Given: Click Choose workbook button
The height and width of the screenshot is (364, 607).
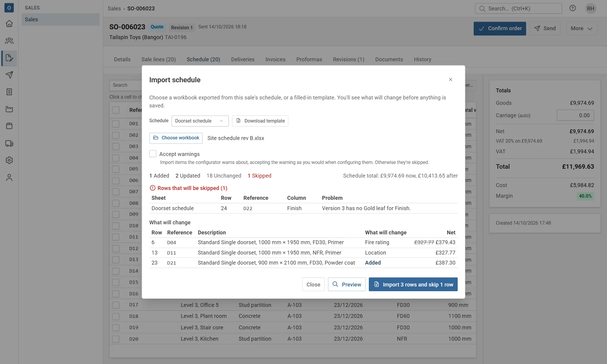Looking at the screenshot, I should pos(176,138).
